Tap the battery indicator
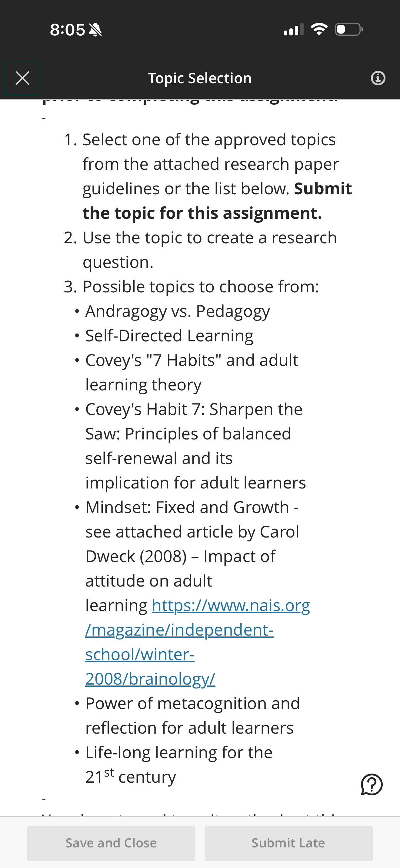This screenshot has width=400, height=868. tap(349, 29)
